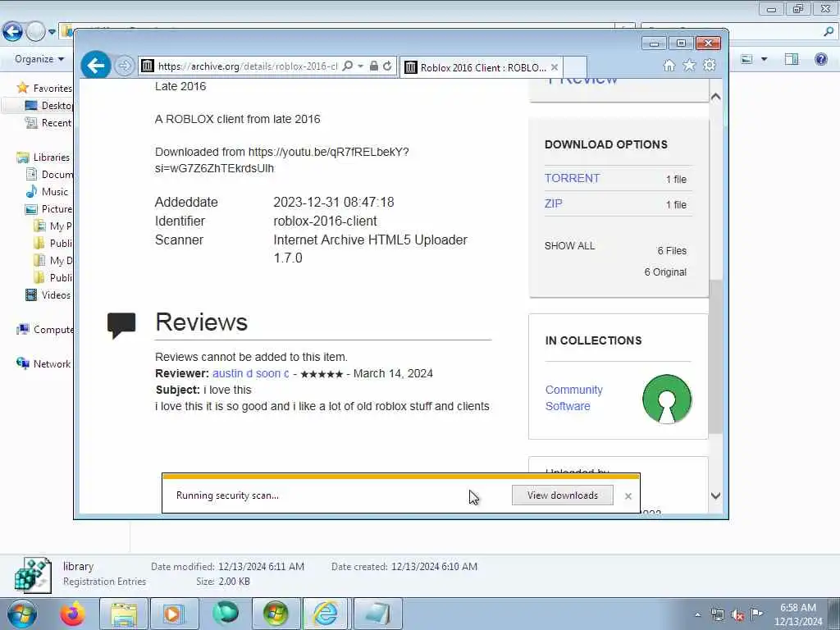Image resolution: width=840 pixels, height=630 pixels.
Task: Click the security lock icon in address bar
Action: 374,66
